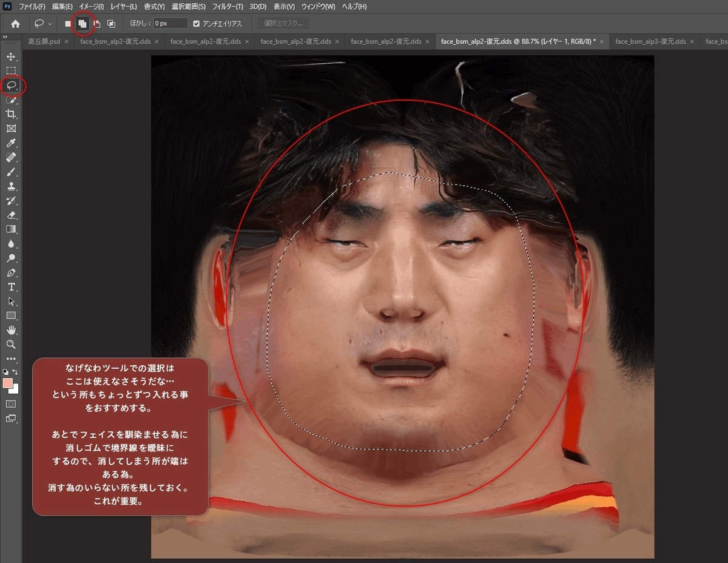Screen dimensions: 728x563
Task: Select the Lasso tool in toolbox
Action: click(x=11, y=86)
